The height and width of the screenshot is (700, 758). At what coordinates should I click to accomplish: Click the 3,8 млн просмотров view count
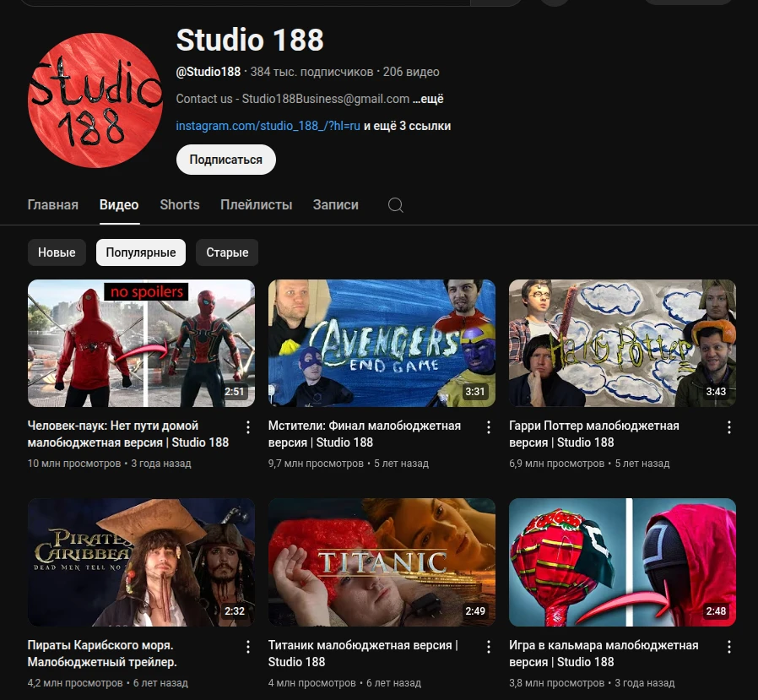556,682
